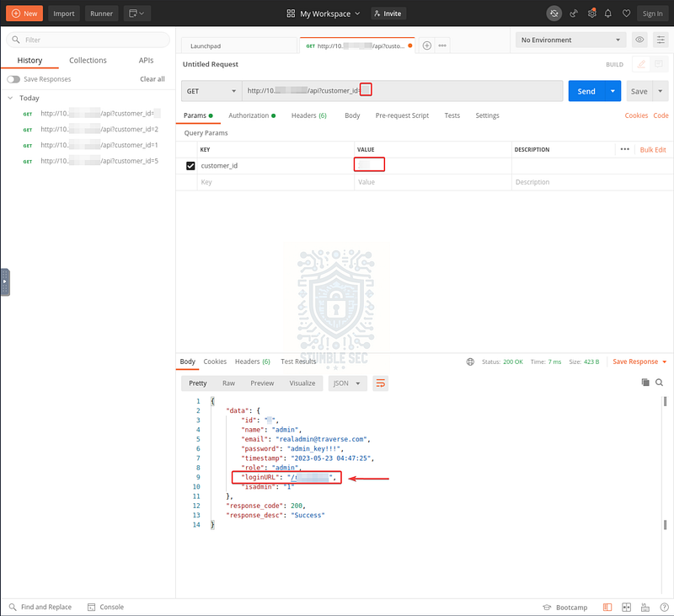Screen dimensions: 674x616
Task: Toggle the Save Responses switch
Action: point(13,79)
